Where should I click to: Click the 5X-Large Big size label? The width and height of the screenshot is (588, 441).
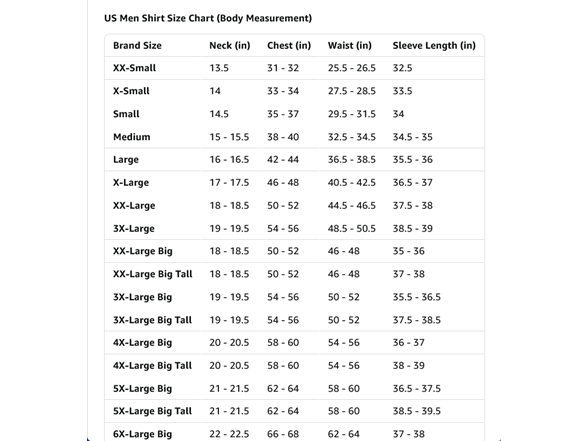click(142, 388)
